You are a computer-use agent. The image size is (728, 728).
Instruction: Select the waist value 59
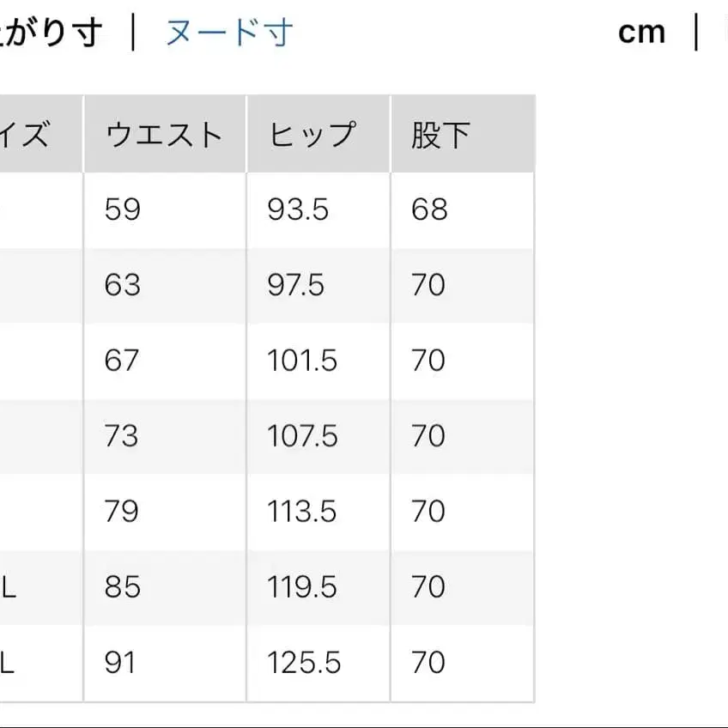click(x=121, y=209)
